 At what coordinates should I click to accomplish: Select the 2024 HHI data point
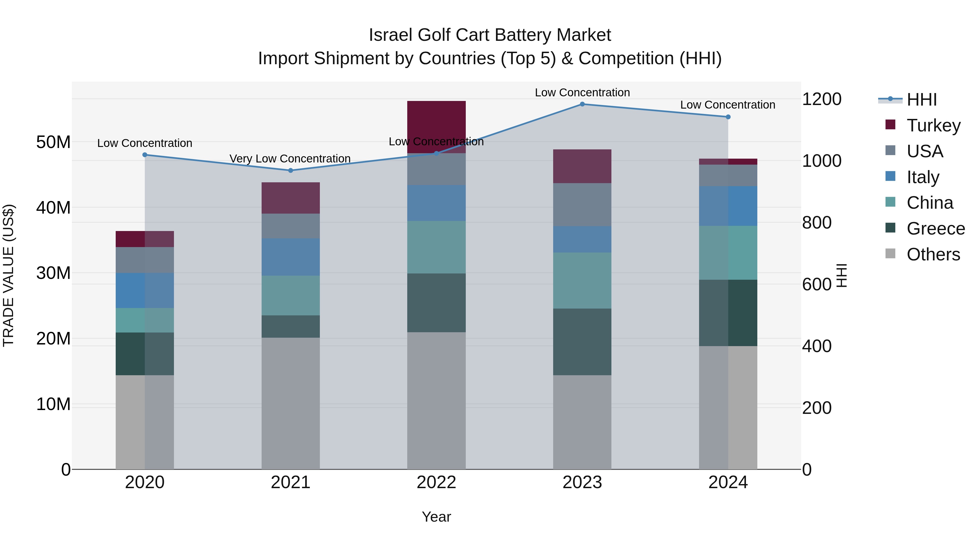(728, 117)
